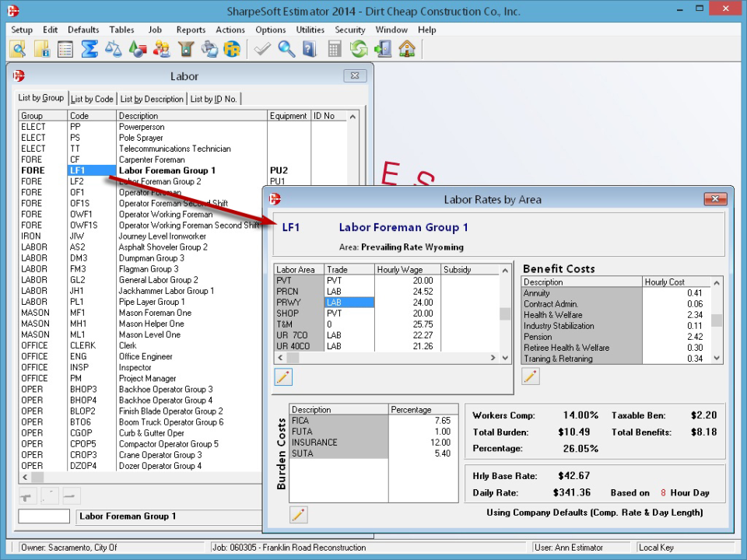The height and width of the screenshot is (560, 747).
Task: Click the green refresh arrows toolbar icon
Action: [x=357, y=48]
